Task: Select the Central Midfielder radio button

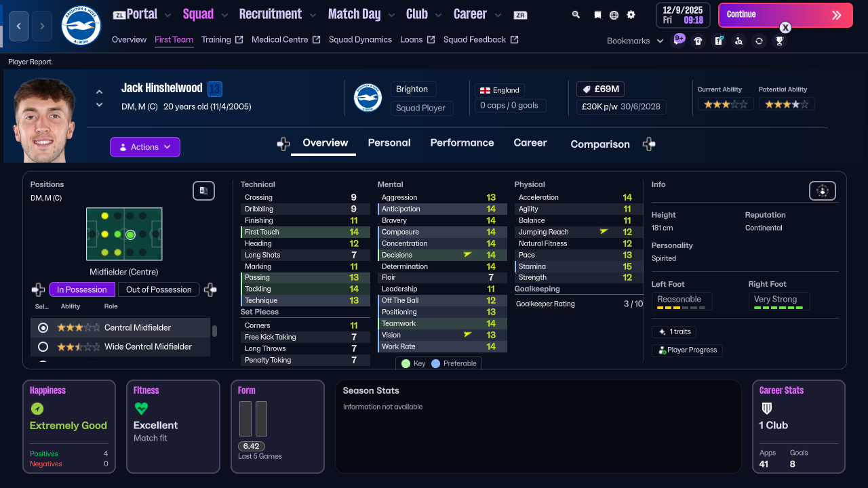Action: (43, 327)
